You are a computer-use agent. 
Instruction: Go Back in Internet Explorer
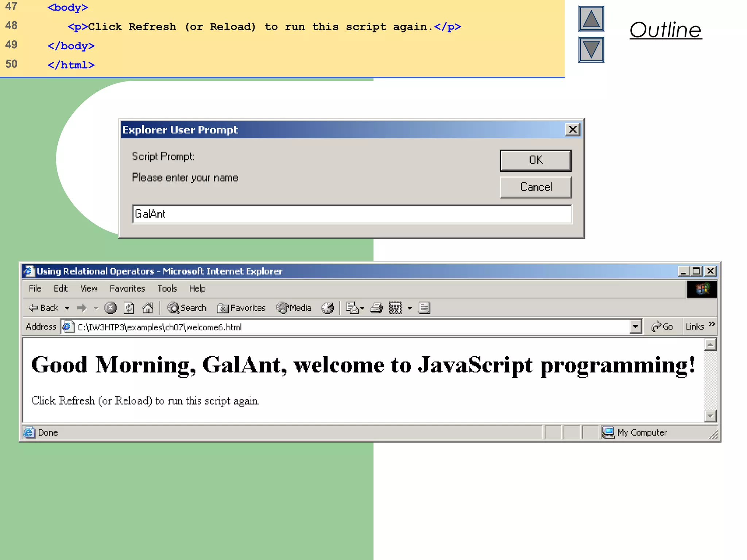click(43, 308)
